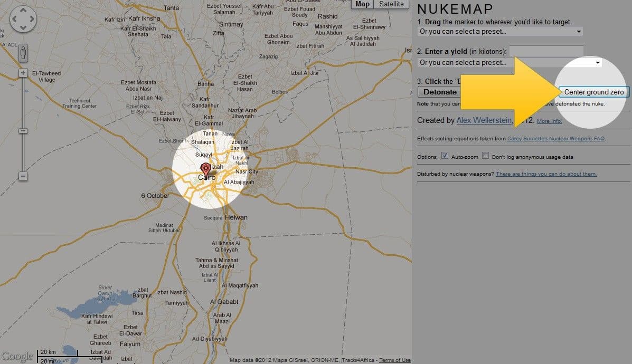The width and height of the screenshot is (632, 364).
Task: Pan the map down with the arrow
Action: coord(23,27)
